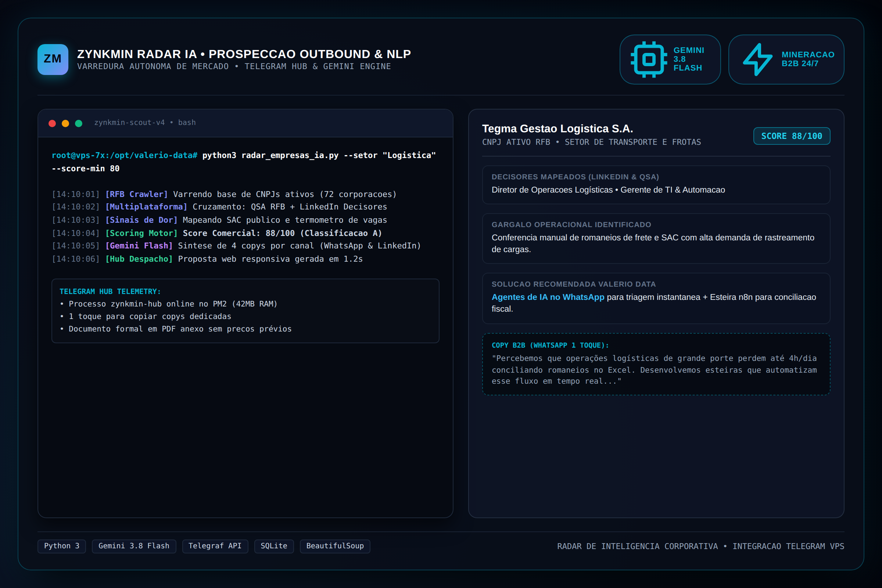Click the RADAR DE INTELIGENCIA CORPORATIVA footer text
The width and height of the screenshot is (882, 588).
(x=700, y=546)
